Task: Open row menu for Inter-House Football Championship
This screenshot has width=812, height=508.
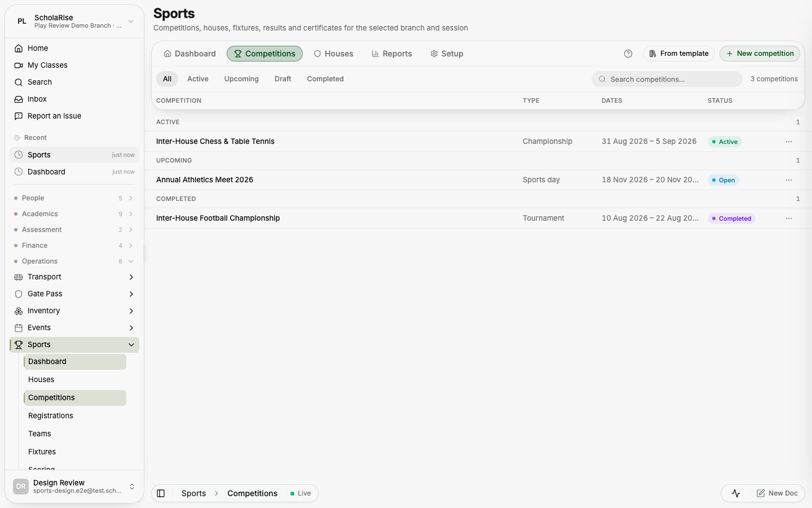Action: click(x=789, y=218)
